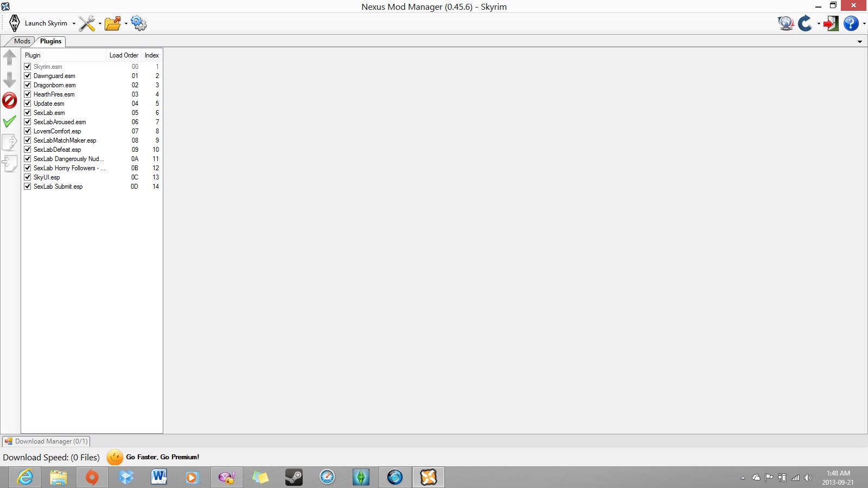The width and height of the screenshot is (868, 488).
Task: Select the Update.esm plugin name
Action: [x=49, y=104]
